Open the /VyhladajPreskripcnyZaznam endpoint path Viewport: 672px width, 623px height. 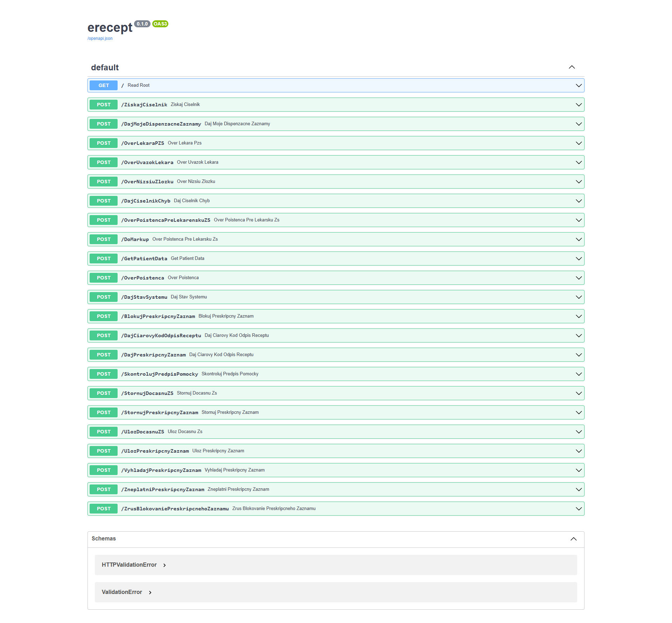click(161, 470)
